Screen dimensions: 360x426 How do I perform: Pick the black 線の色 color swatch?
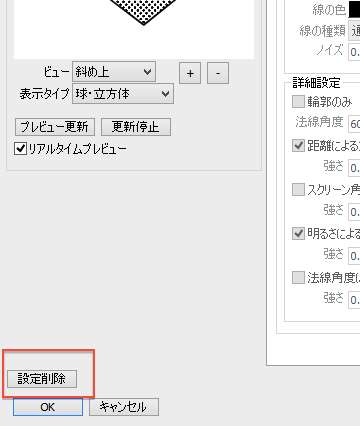click(x=354, y=9)
